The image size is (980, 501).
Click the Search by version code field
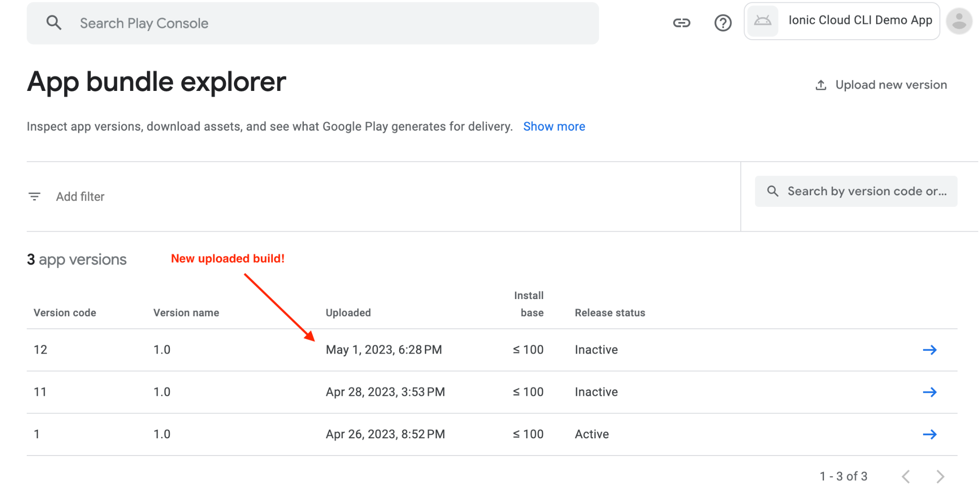(857, 191)
